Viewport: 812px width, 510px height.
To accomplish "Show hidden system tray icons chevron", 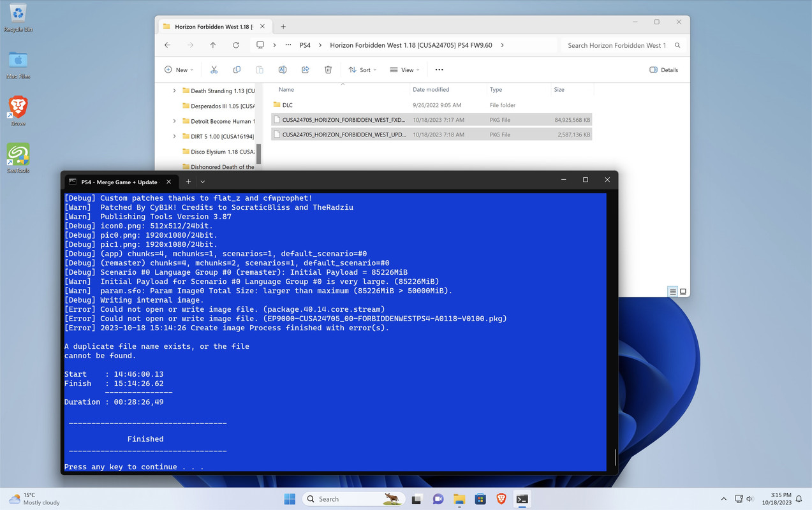I will pos(723,499).
